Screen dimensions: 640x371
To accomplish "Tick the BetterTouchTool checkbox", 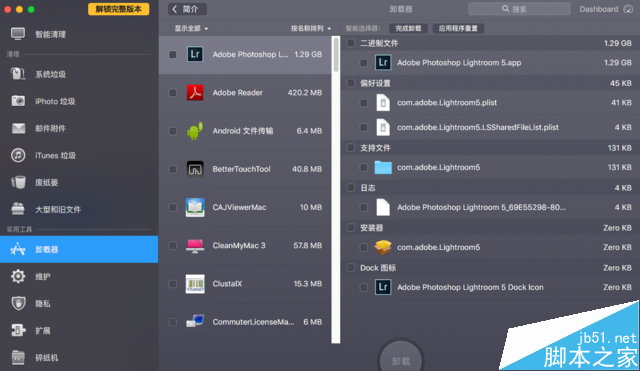I will coord(173,169).
